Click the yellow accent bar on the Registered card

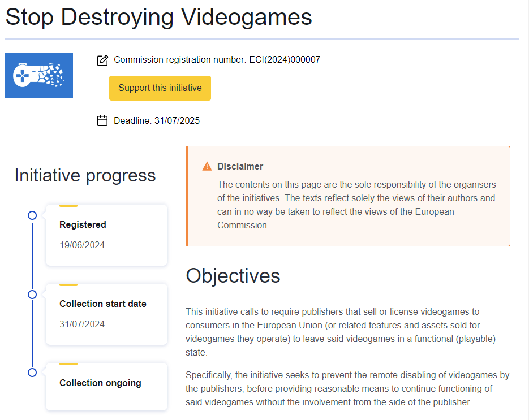coord(69,206)
